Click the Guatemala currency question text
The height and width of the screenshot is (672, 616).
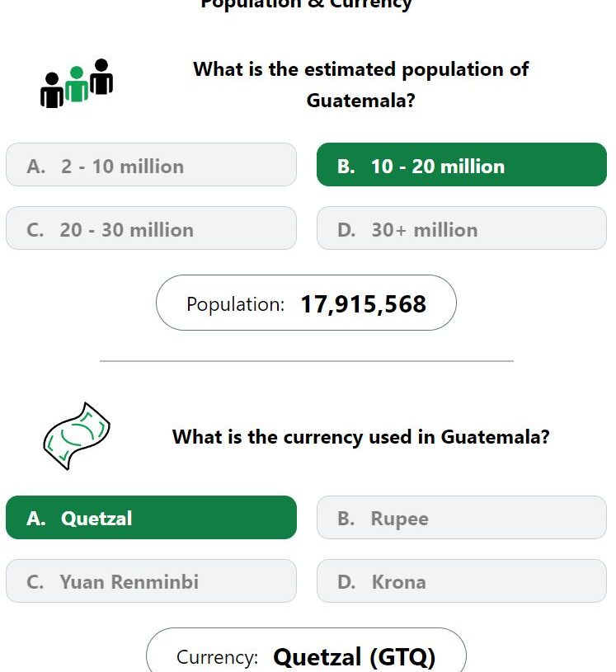pyautogui.click(x=360, y=437)
